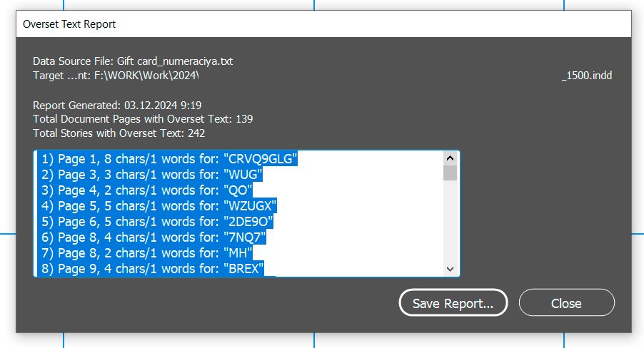Select row 1 for "CRVQ9GLG"
Image resolution: width=644 pixels, height=348 pixels.
pyautogui.click(x=169, y=159)
